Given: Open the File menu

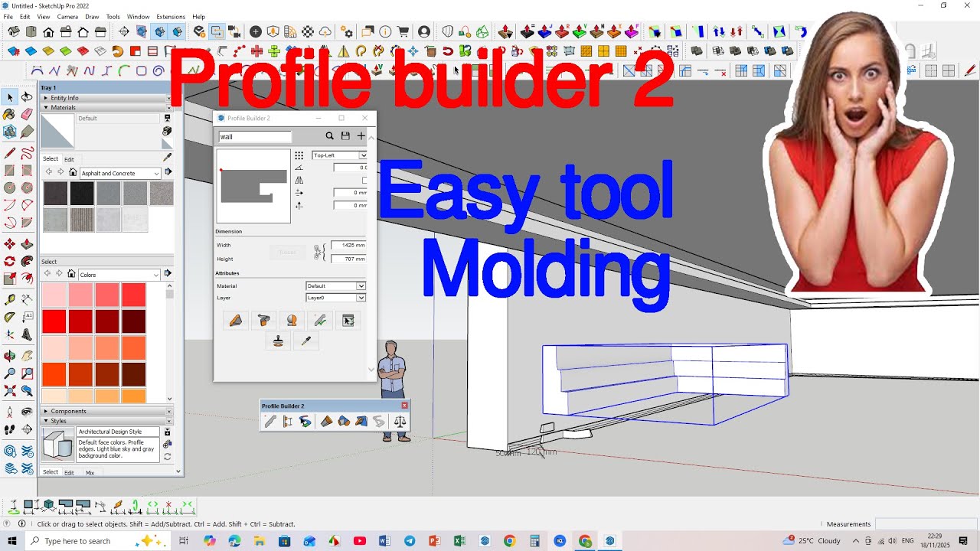Looking at the screenshot, I should coord(8,16).
